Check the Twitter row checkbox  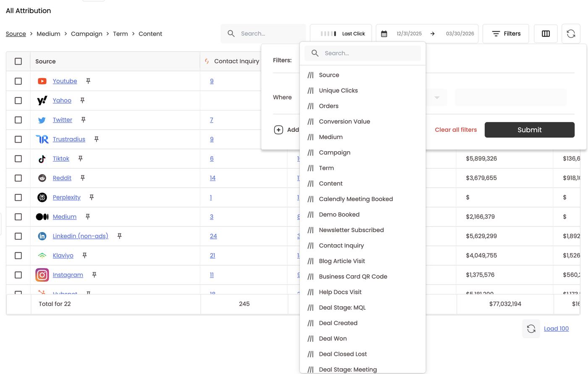point(18,120)
